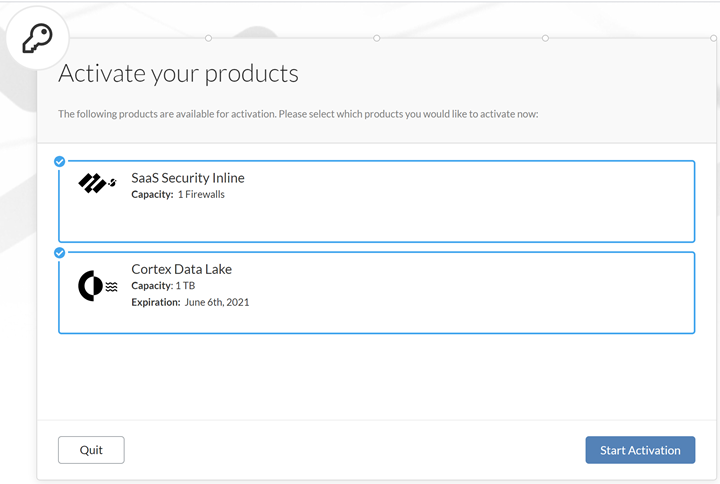Click the expiration date June 6th, 2021
Image resolution: width=720 pixels, height=484 pixels.
[x=217, y=301]
